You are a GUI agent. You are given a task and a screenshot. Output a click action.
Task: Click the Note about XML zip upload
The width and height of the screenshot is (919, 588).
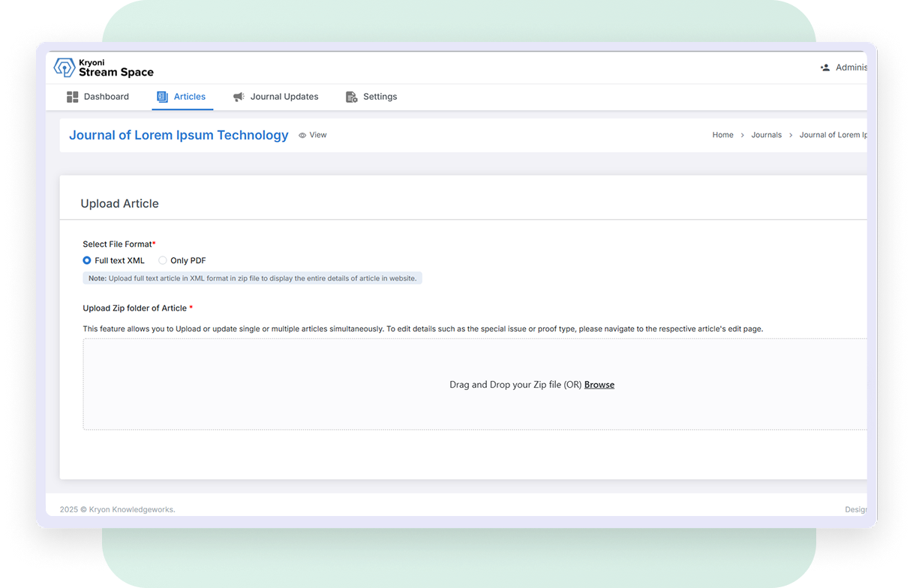pyautogui.click(x=252, y=278)
